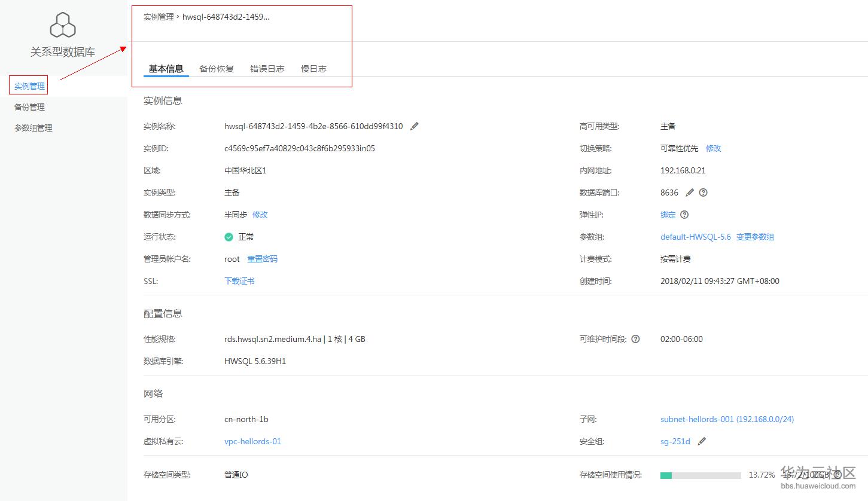This screenshot has height=501, width=868.
Task: Click the creation time 2018/02/11 09:43:27 GMT+08:00
Action: pyautogui.click(x=720, y=281)
